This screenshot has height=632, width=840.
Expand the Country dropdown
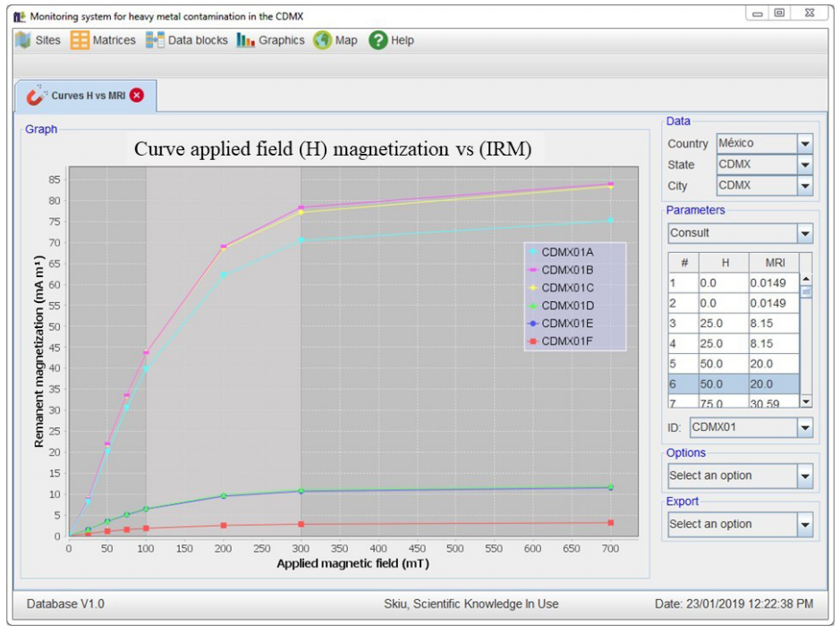click(805, 144)
